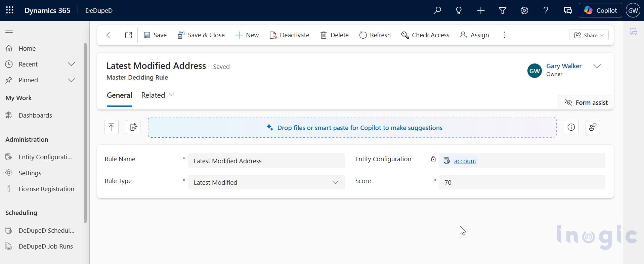644x264 pixels.
Task: Open record in new window icon
Action: click(128, 35)
